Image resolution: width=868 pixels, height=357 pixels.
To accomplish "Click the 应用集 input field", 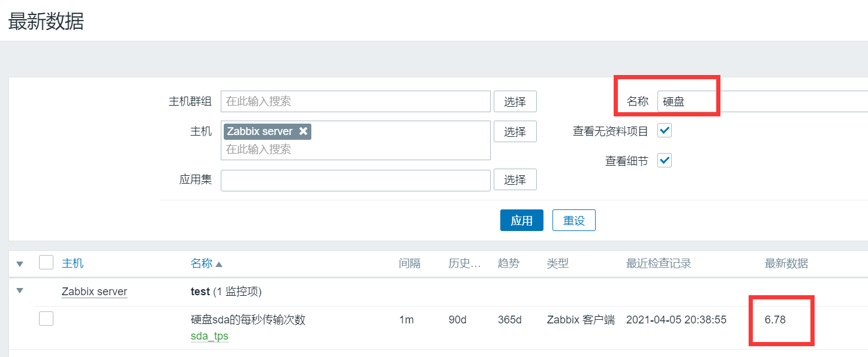I will [x=355, y=179].
